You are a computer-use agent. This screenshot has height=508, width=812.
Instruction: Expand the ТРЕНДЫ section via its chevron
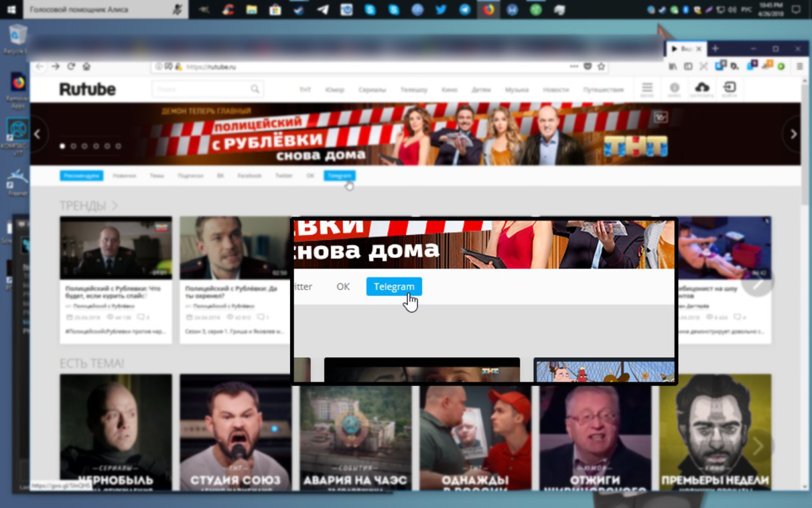pos(115,206)
